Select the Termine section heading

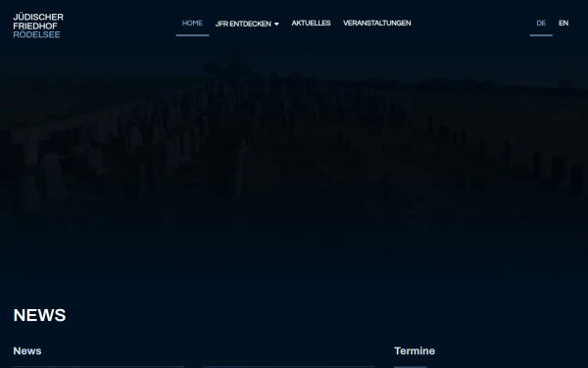[x=415, y=350]
